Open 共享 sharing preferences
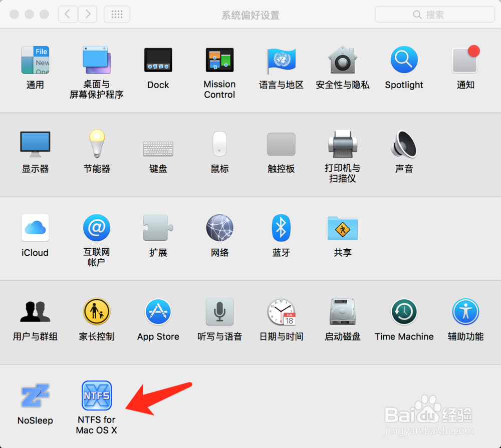Screen dimensions: 501x448 pos(343,228)
